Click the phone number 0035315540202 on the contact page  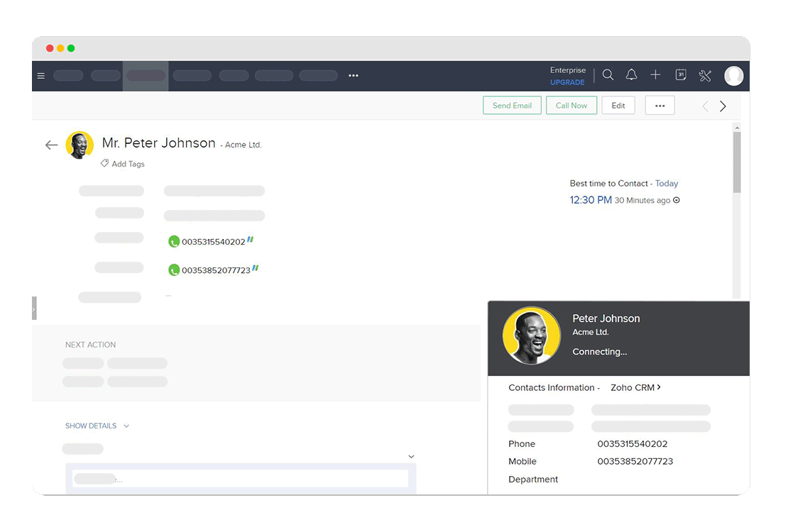tap(214, 242)
